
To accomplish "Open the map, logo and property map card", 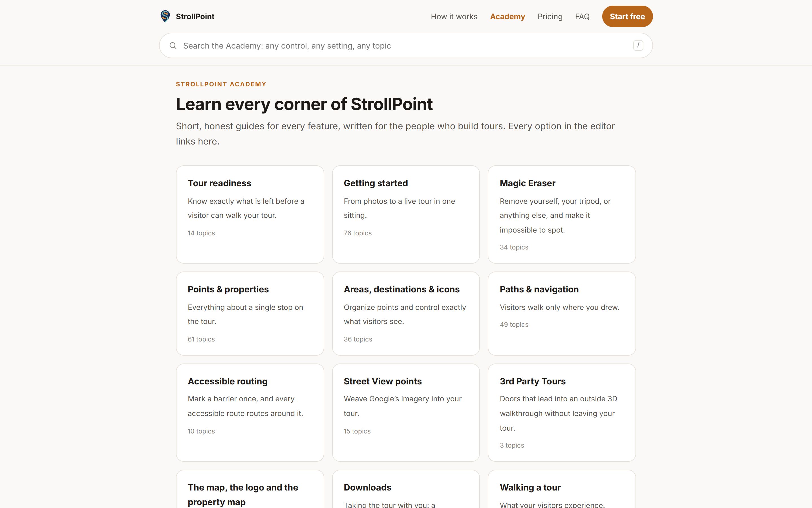I will (x=250, y=489).
